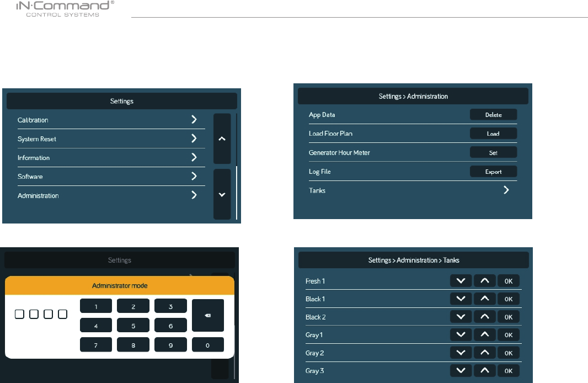Screen dimensions: 588x383
Task: Confirm Black 1 with OK
Action: click(509, 299)
